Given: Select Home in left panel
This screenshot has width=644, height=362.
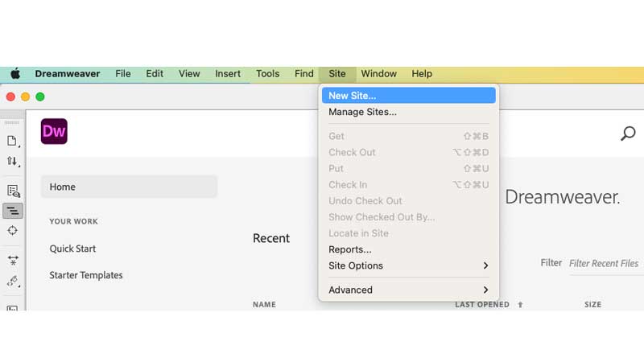Looking at the screenshot, I should 129,187.
